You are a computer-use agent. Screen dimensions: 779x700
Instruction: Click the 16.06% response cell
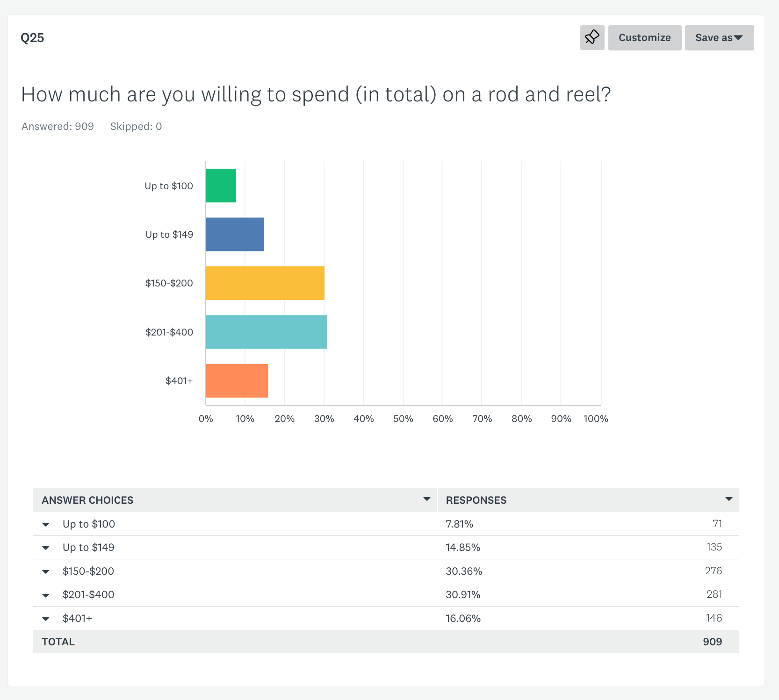tap(463, 618)
